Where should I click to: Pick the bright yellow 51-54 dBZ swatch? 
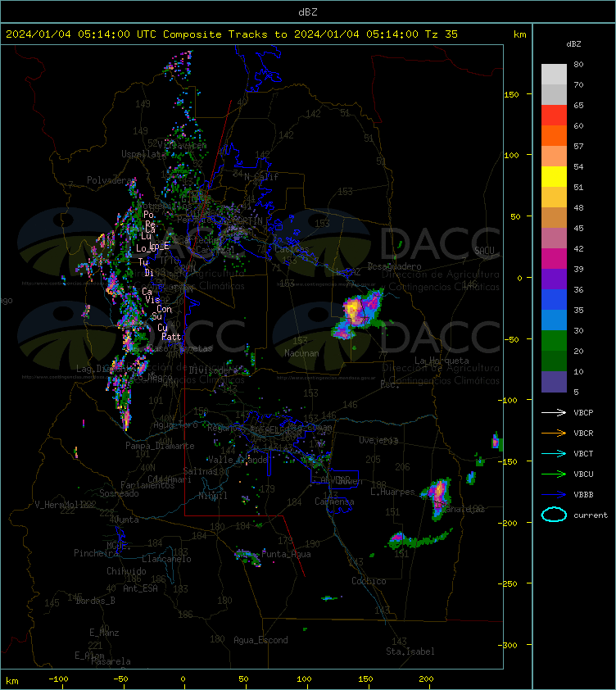tap(554, 176)
